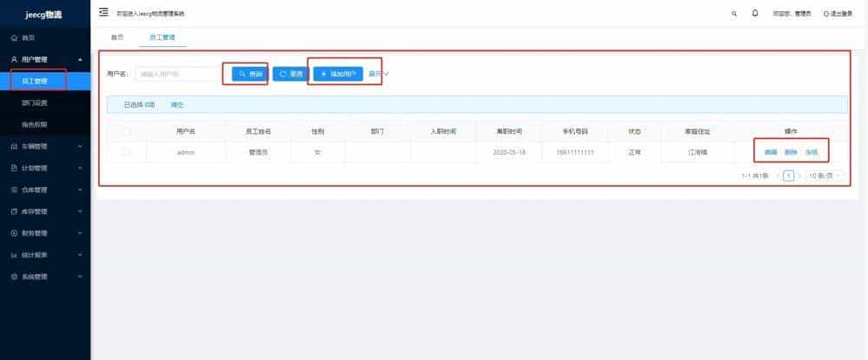Expand the 仓库管理 sidebar group
868x360 pixels.
tap(45, 190)
